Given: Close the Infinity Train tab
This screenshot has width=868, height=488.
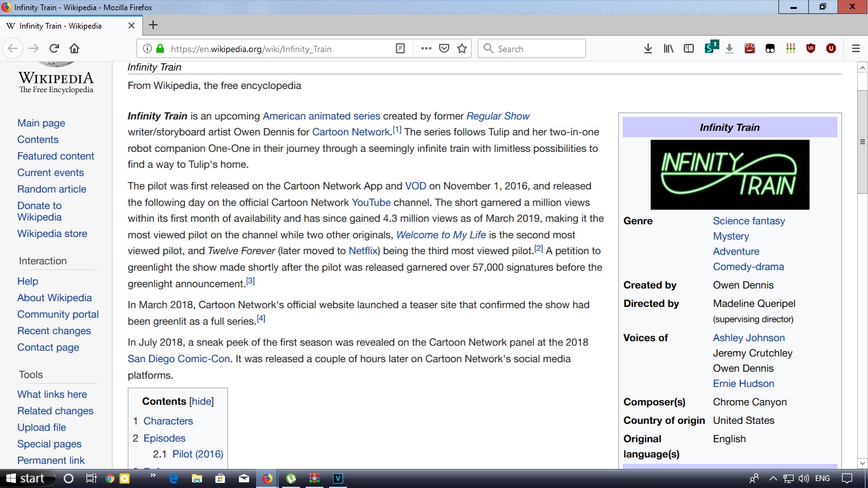Looking at the screenshot, I should coord(132,26).
